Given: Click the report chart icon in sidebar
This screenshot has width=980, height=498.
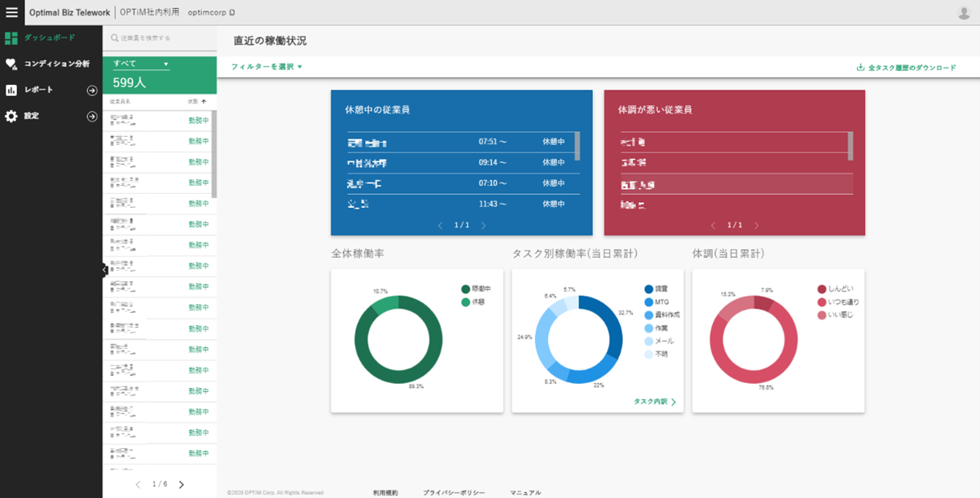Looking at the screenshot, I should pos(11,90).
